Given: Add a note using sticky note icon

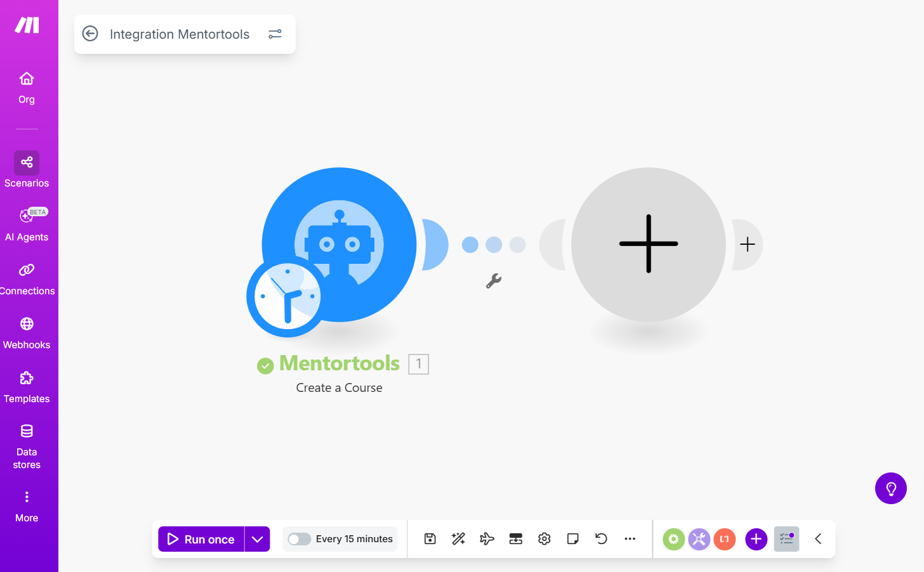Looking at the screenshot, I should coord(572,539).
